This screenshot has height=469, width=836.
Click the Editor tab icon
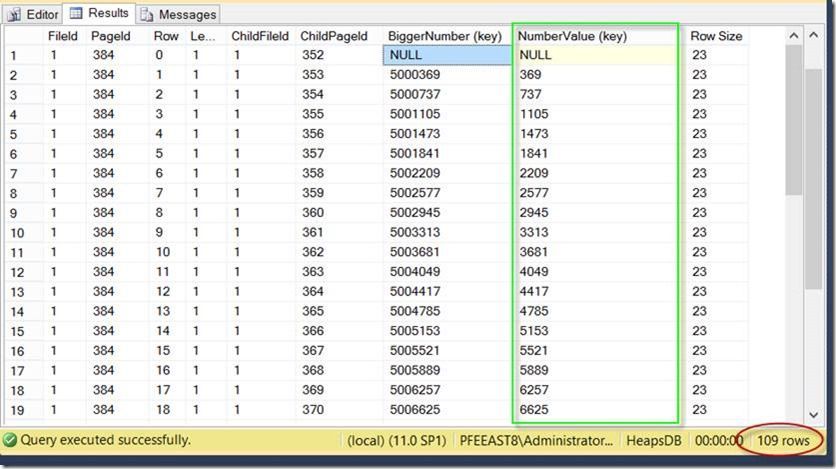(x=14, y=15)
